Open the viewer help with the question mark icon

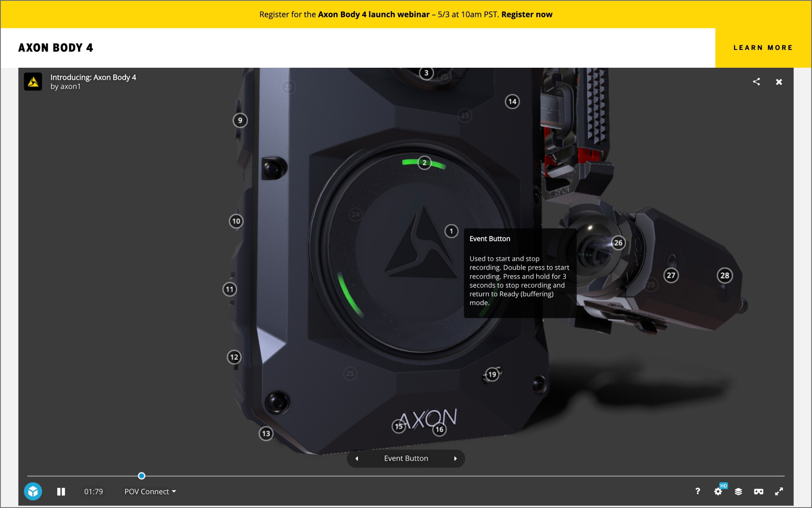pos(698,491)
